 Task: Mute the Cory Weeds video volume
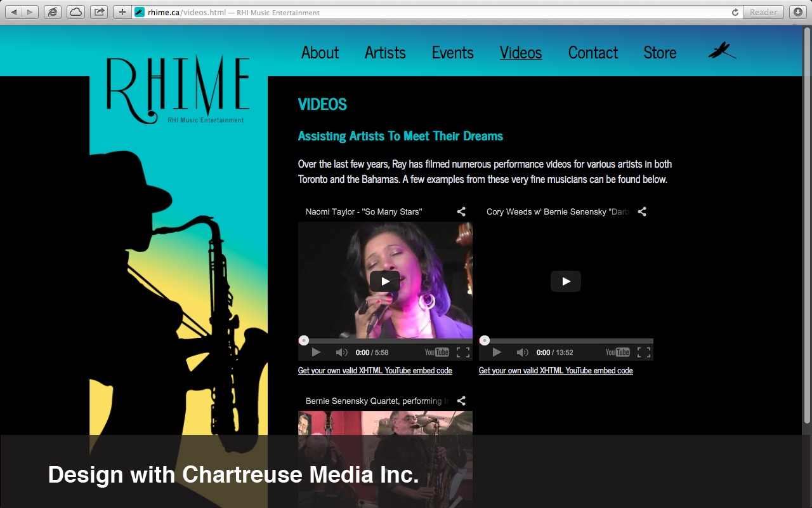(x=522, y=352)
